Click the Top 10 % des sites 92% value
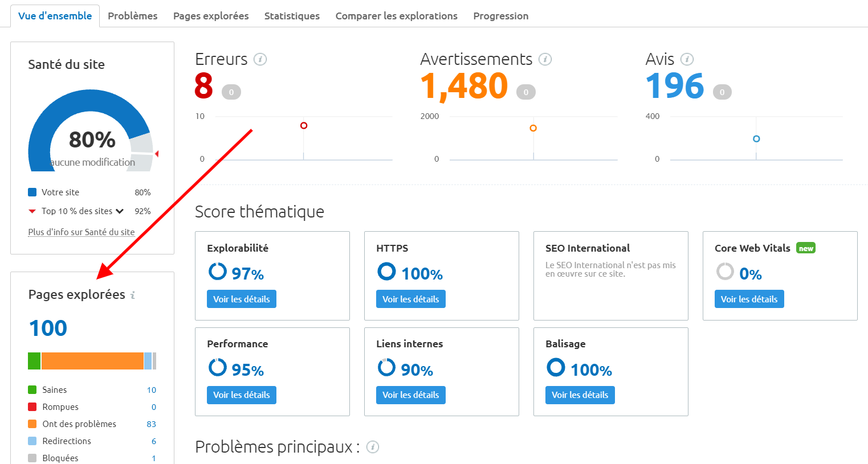 [x=142, y=211]
